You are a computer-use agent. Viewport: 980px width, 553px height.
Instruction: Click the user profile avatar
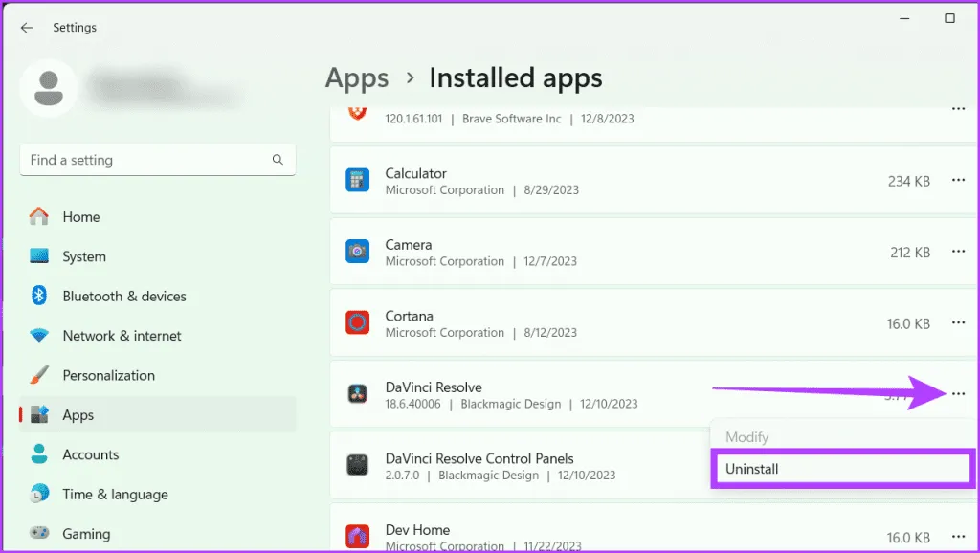(49, 88)
